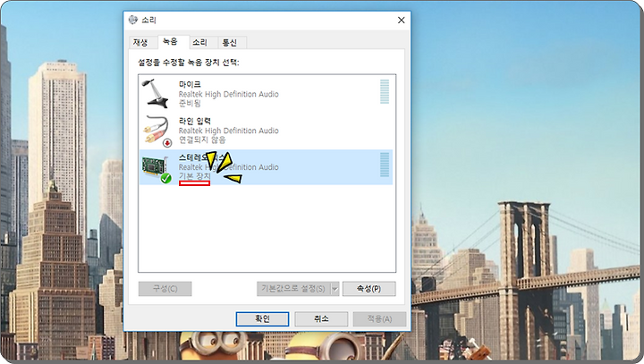Screen dimensions: 644x364
Task: Click the 라인 입력 cable icon
Action: [x=156, y=130]
